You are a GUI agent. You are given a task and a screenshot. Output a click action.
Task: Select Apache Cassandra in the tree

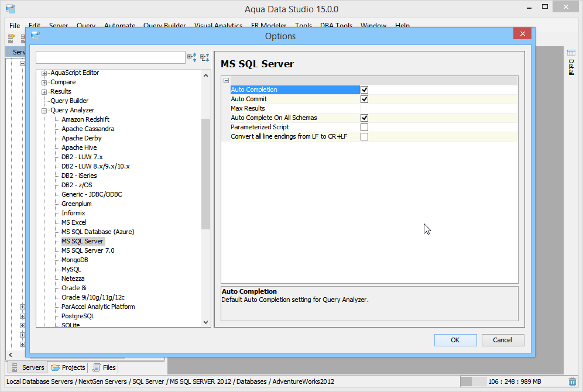88,129
